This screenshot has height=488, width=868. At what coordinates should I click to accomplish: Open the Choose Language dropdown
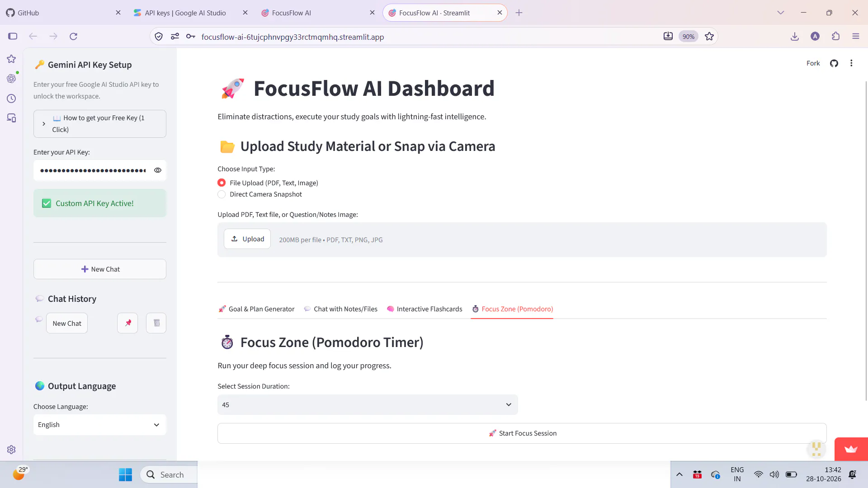click(x=100, y=425)
